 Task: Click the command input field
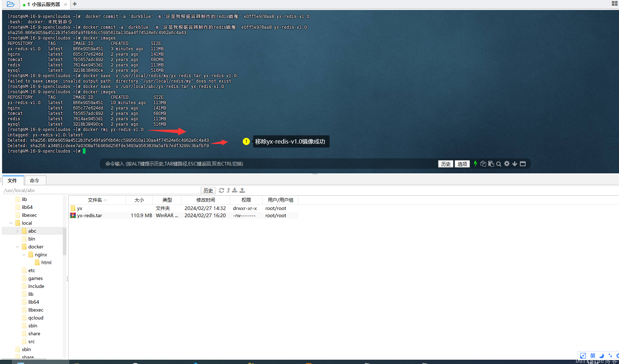269,164
